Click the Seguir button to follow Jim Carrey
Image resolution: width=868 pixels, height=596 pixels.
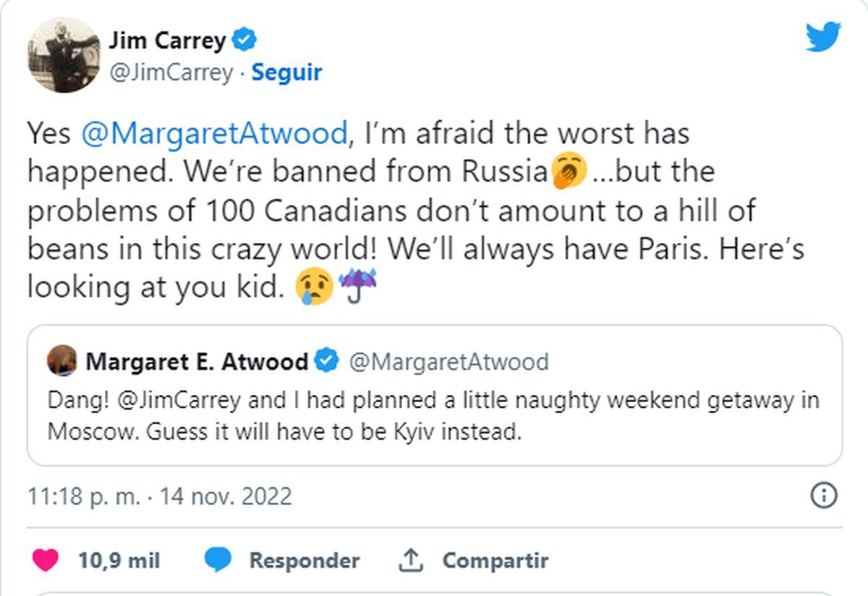286,72
